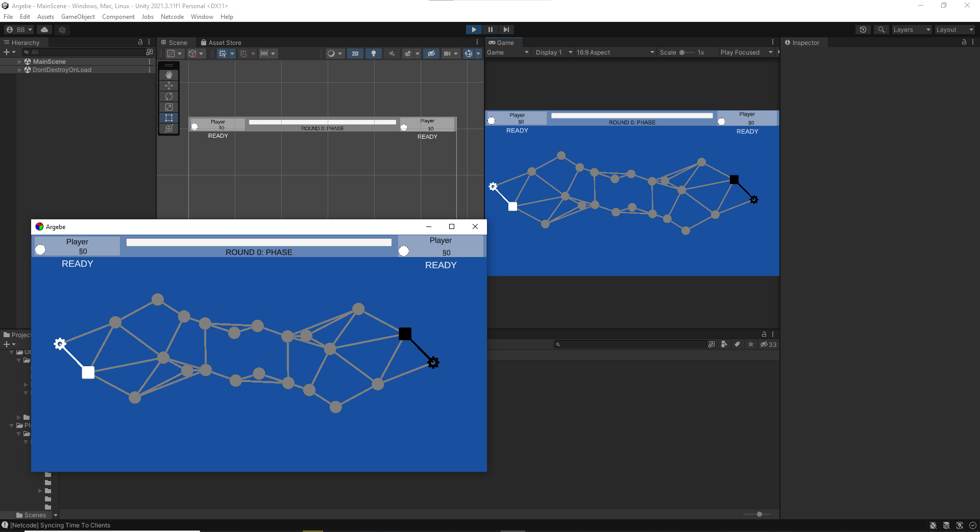980x532 pixels.
Task: Open scene camera settings dropdown
Action: [450, 54]
